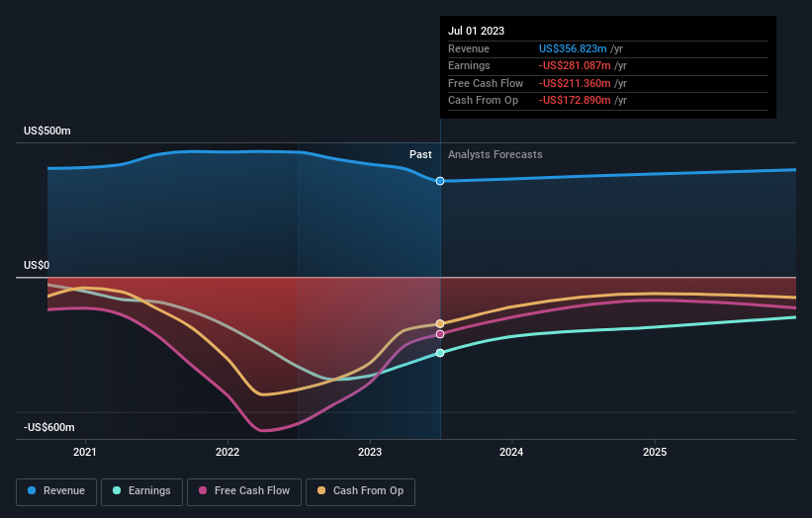This screenshot has height=518, width=812.
Task: Toggle the Cash From Op legend series
Action: [360, 491]
